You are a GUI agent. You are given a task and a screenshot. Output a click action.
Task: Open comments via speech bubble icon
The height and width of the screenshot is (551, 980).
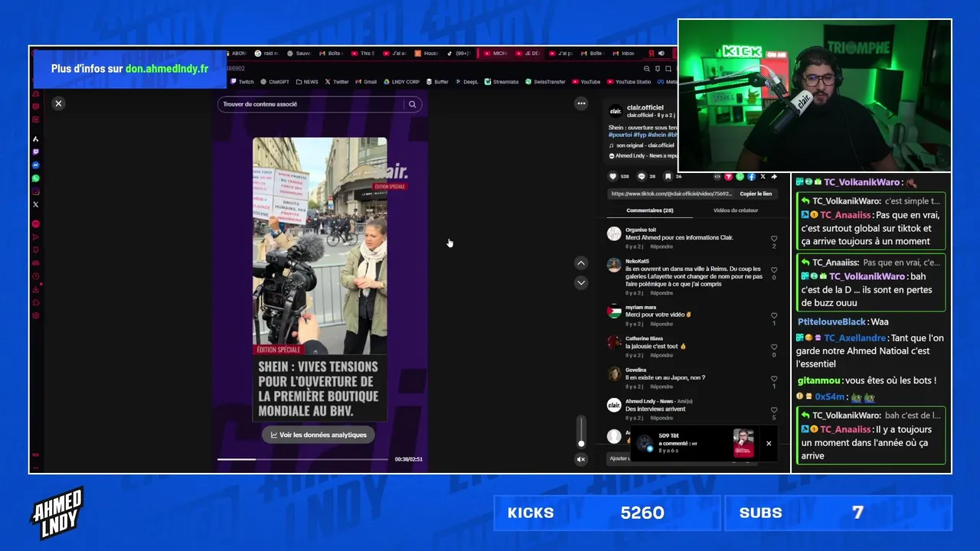(x=642, y=176)
